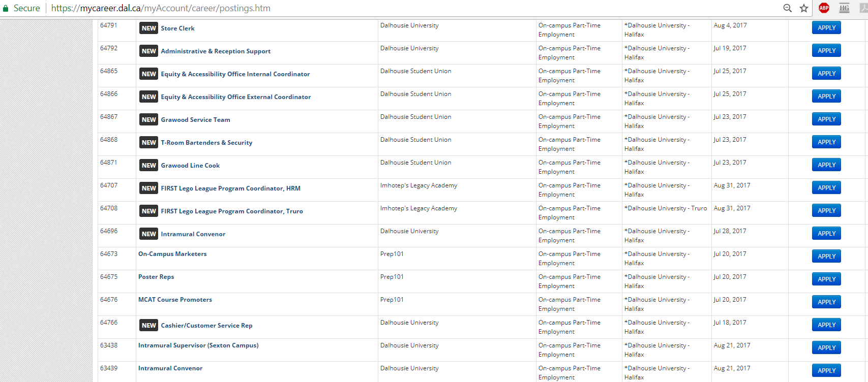Open FIRST Lego League Coordinator, HRM posting

coord(230,188)
